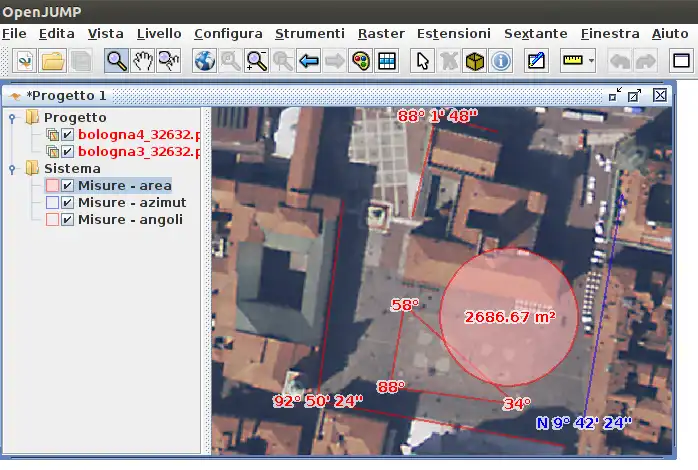Collapse the Progetto category node
698x470 pixels.
tap(12, 118)
